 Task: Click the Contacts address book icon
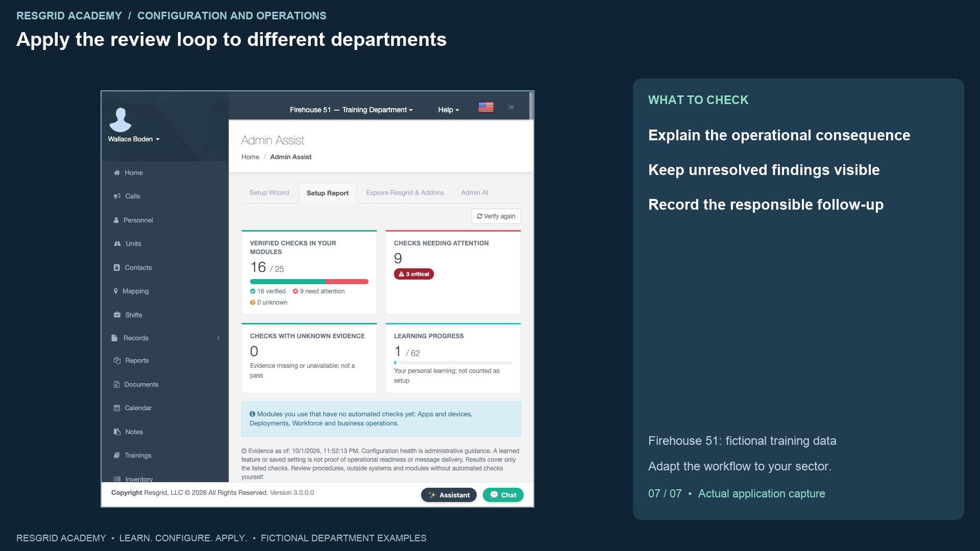[x=117, y=268]
